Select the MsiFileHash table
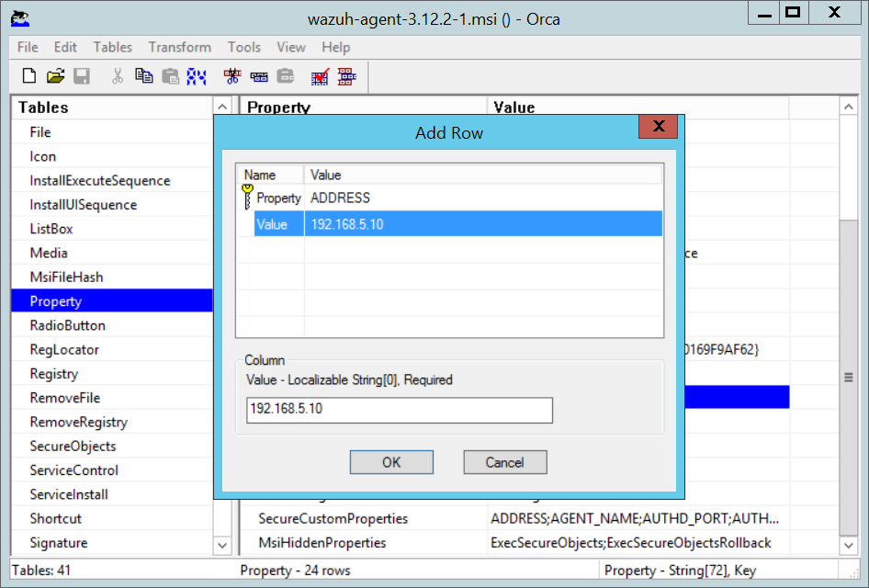This screenshot has height=588, width=869. pos(112,277)
